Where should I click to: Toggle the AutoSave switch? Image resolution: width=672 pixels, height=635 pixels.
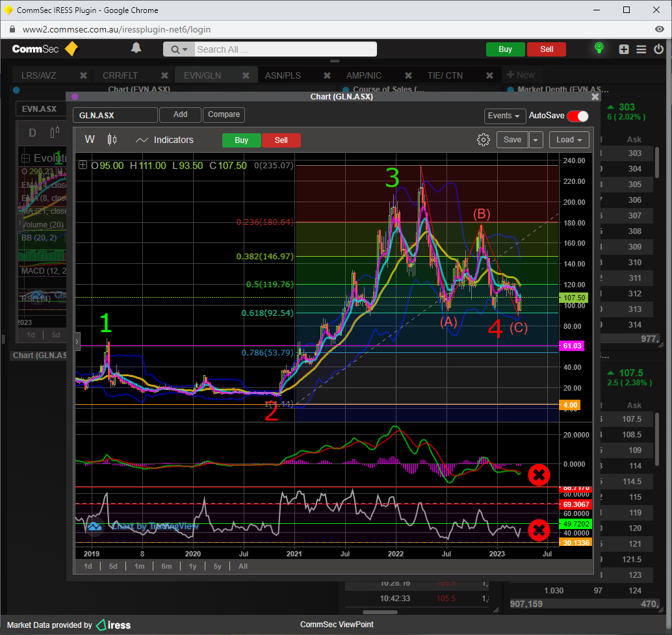(578, 116)
